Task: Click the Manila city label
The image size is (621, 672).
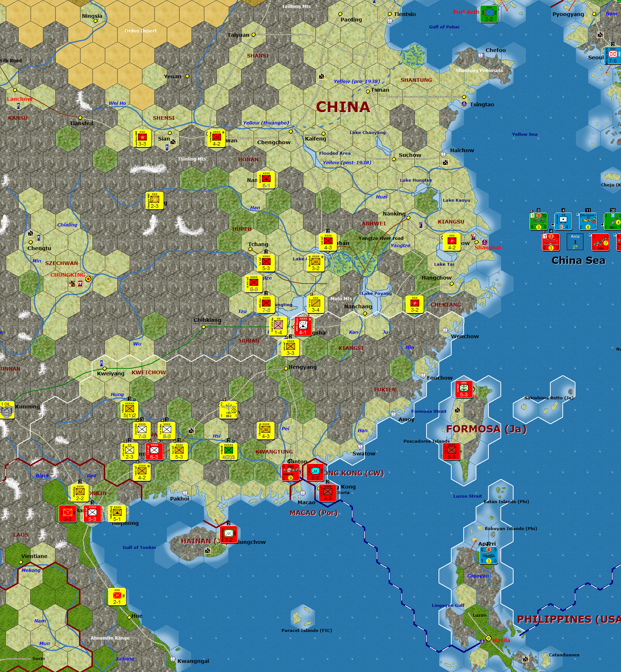Action: coord(501,640)
